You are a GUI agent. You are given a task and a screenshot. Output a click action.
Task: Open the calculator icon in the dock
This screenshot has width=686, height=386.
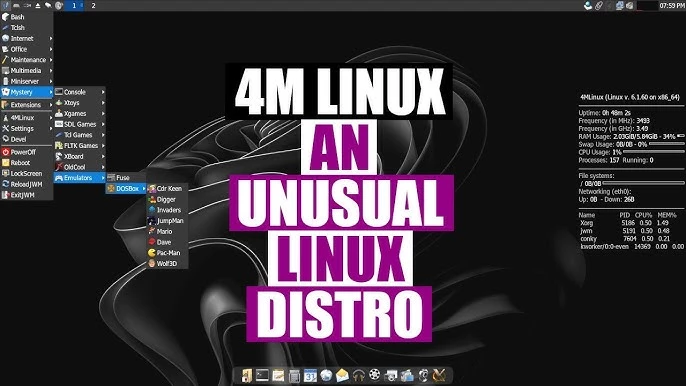click(x=294, y=375)
